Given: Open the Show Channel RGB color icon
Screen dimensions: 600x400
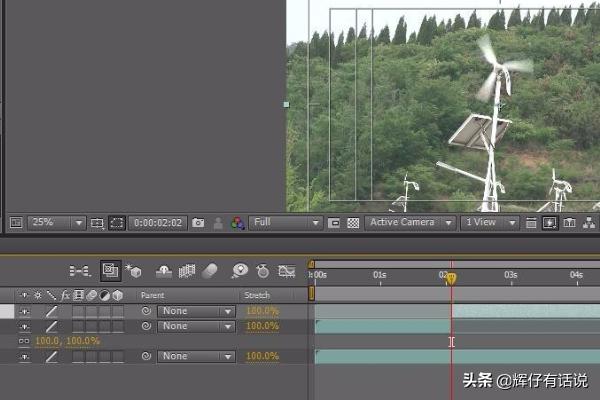Looking at the screenshot, I should point(238,223).
